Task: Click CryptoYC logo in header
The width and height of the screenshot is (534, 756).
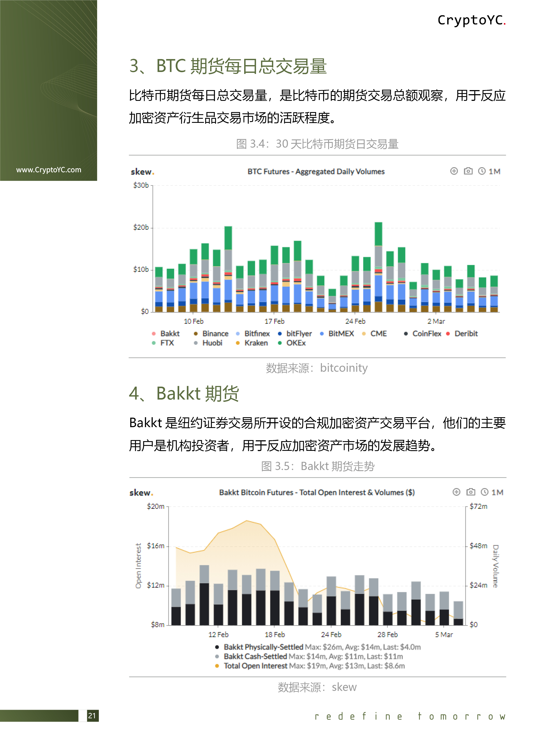Action: click(472, 20)
